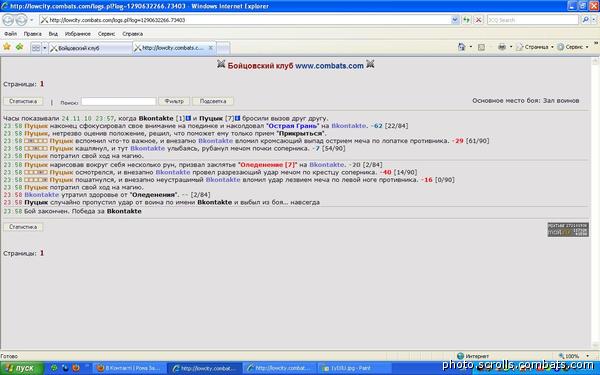Stop loading with the red X button
600x375 pixels.
tap(478, 20)
